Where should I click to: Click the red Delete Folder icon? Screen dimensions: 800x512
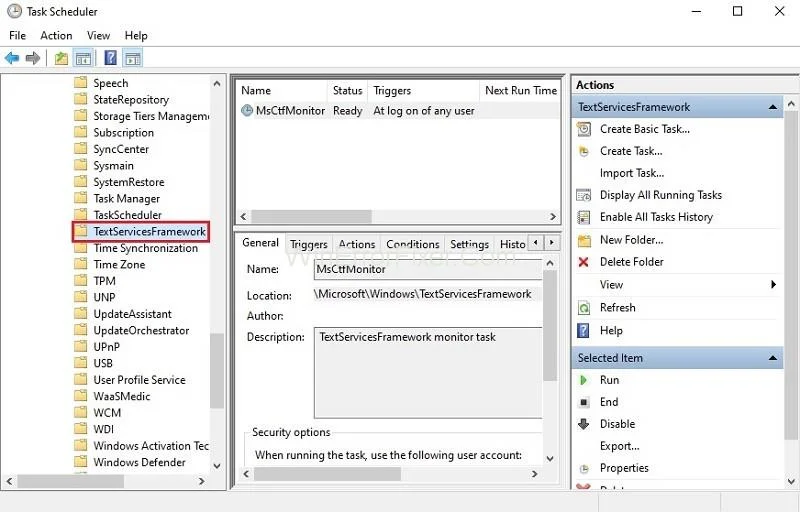pyautogui.click(x=584, y=262)
